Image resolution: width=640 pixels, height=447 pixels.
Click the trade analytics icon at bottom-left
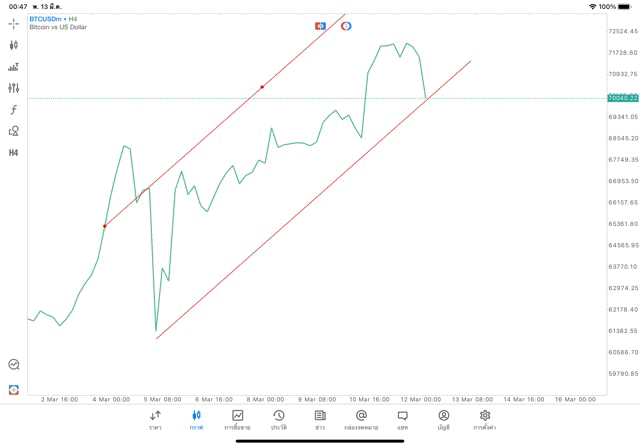[x=14, y=365]
